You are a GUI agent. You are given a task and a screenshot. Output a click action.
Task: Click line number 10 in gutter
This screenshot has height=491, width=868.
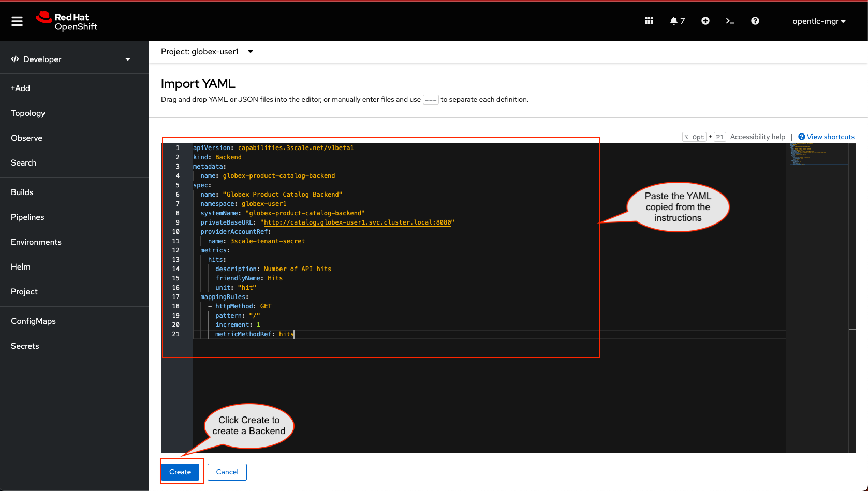[x=176, y=232]
